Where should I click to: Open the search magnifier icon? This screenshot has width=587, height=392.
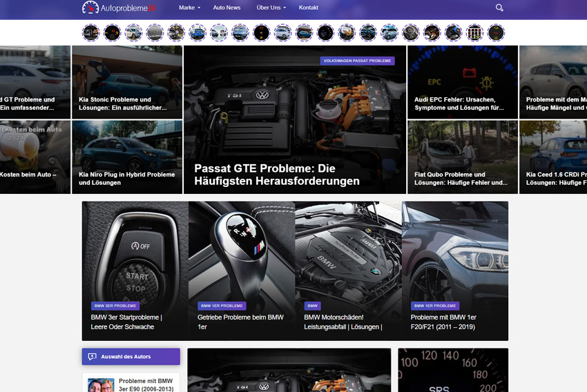tap(499, 8)
